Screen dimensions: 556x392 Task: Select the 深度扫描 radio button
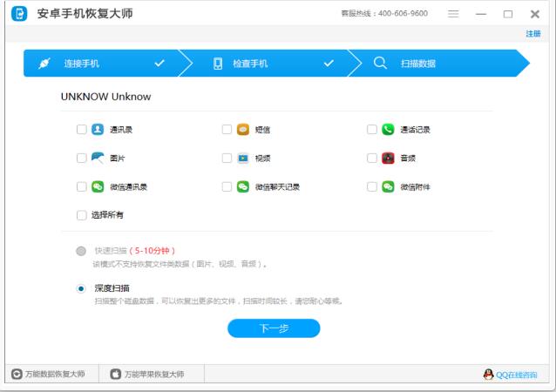81,288
